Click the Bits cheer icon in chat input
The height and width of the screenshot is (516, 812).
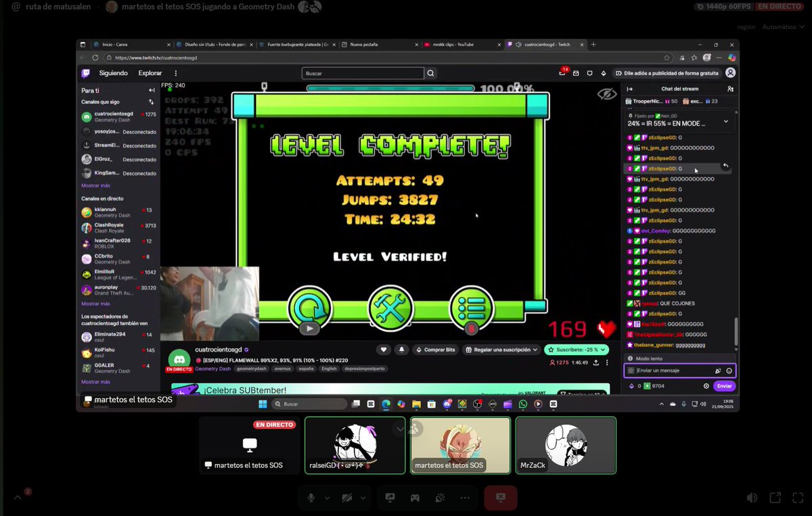718,371
